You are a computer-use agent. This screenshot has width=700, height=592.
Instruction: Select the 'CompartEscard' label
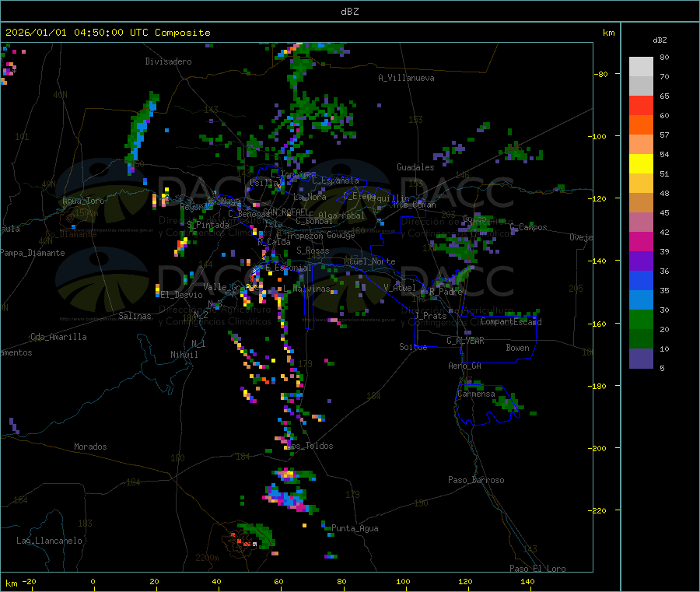tap(511, 321)
